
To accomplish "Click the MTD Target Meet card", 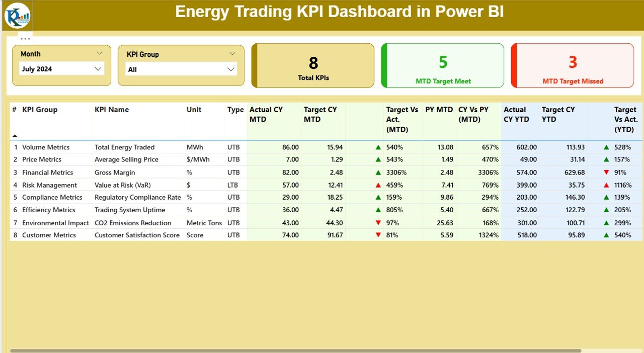I will pyautogui.click(x=443, y=66).
